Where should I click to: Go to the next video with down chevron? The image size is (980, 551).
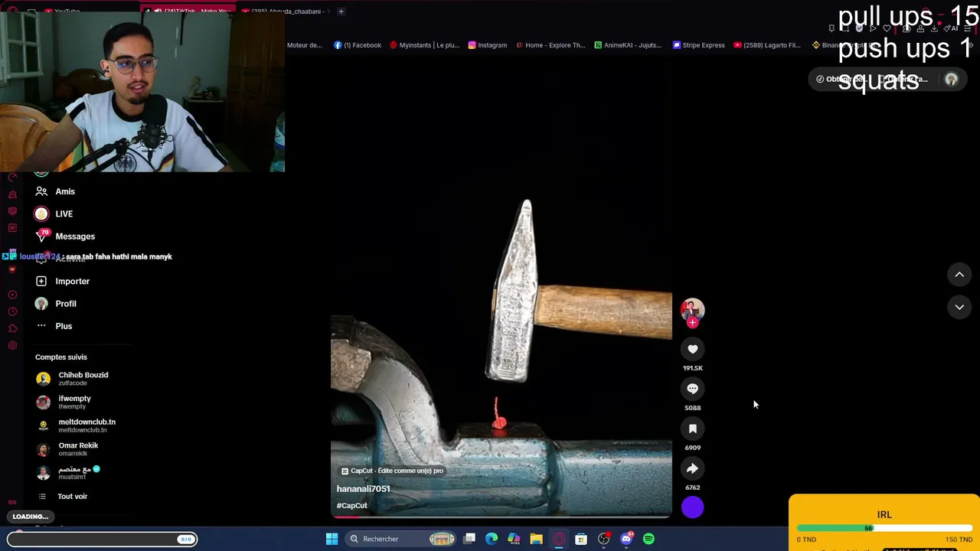click(x=959, y=307)
